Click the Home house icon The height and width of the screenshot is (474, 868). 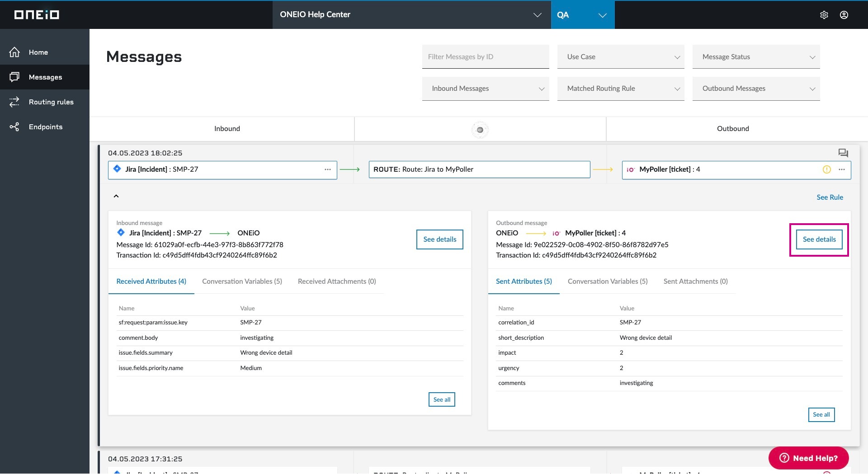14,52
